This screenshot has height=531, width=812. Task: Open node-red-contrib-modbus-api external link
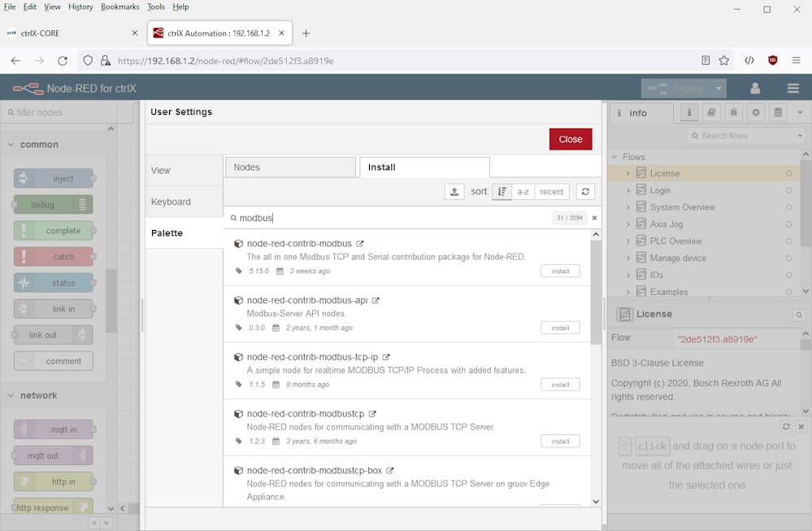click(376, 301)
